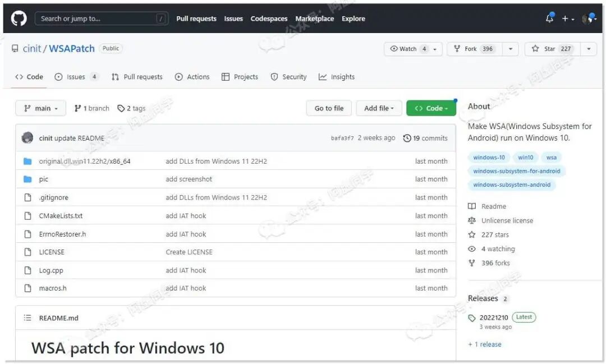Go to Codespaces in top navigation
Viewport: 606px width, 364px height.
269,19
